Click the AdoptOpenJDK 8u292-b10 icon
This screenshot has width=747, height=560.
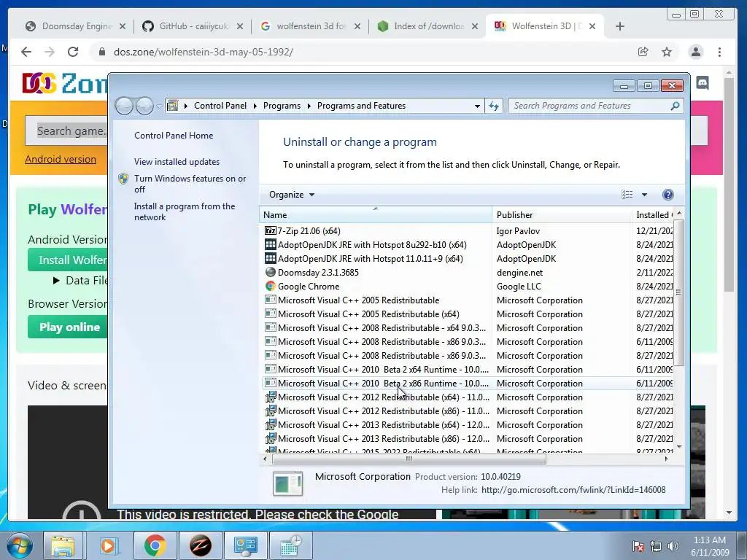(x=270, y=245)
